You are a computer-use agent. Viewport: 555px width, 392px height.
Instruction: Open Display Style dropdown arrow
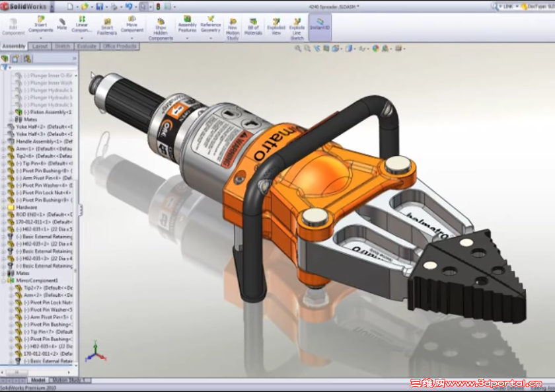(x=355, y=49)
